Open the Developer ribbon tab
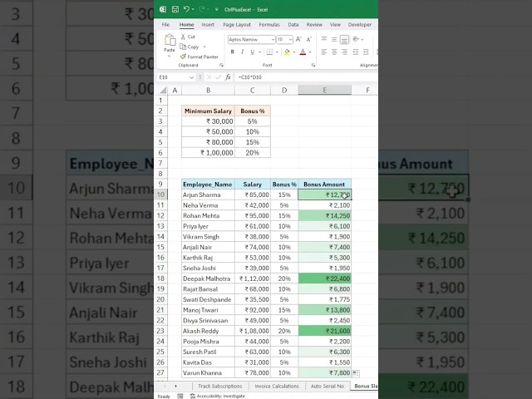 click(x=360, y=24)
